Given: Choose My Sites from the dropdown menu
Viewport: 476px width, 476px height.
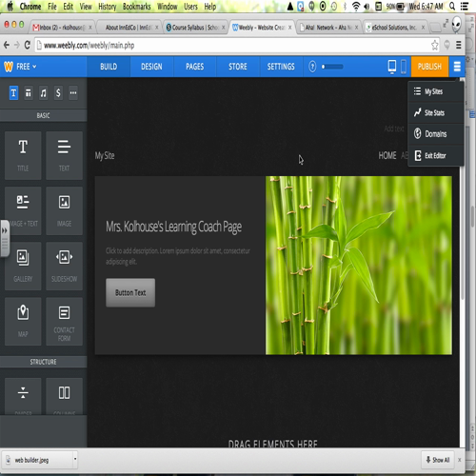Looking at the screenshot, I should 436,91.
